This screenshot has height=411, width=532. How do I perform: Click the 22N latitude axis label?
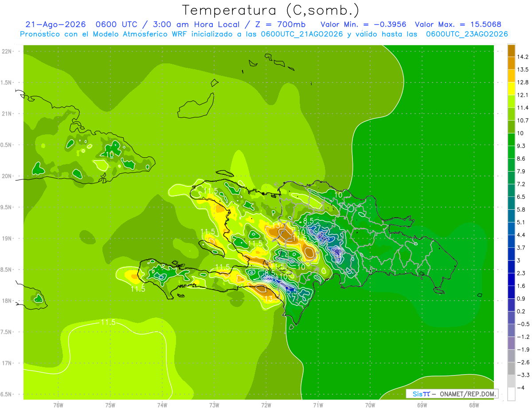(8, 51)
